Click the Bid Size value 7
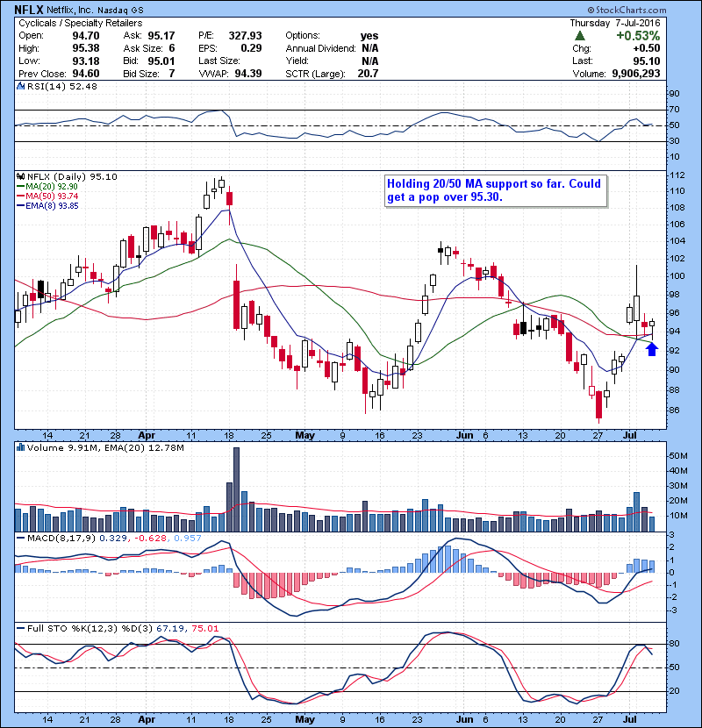The width and height of the screenshot is (702, 728). [x=172, y=74]
